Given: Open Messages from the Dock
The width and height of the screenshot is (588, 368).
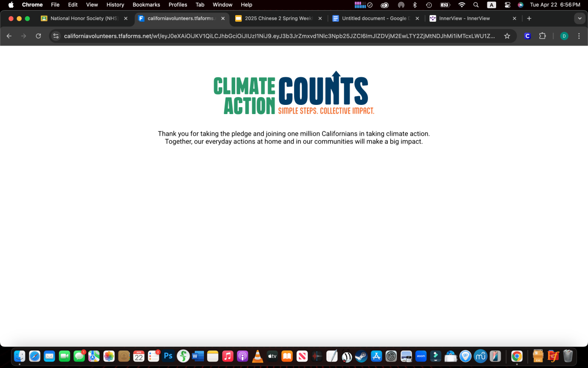Looking at the screenshot, I should [79, 356].
